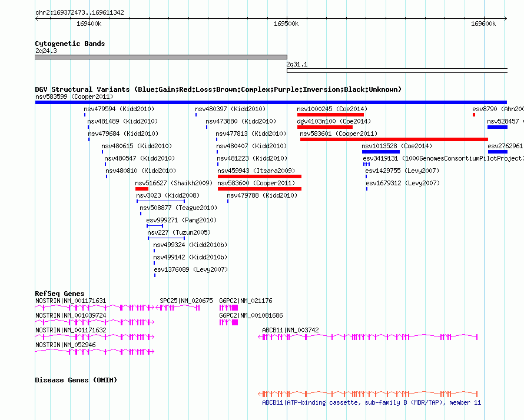Open ABCB11|NM_003742 RefSeq gene label
524x420 pixels.
click(x=290, y=330)
